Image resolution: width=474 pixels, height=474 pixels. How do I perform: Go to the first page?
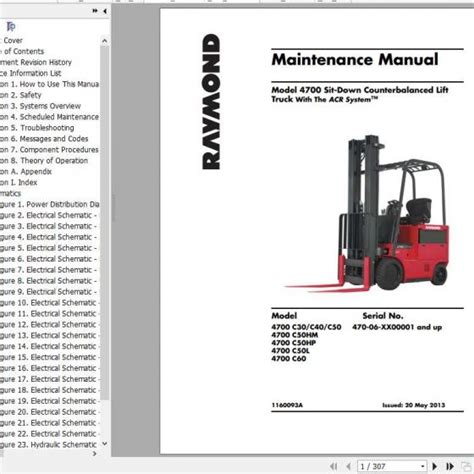(x=333, y=466)
